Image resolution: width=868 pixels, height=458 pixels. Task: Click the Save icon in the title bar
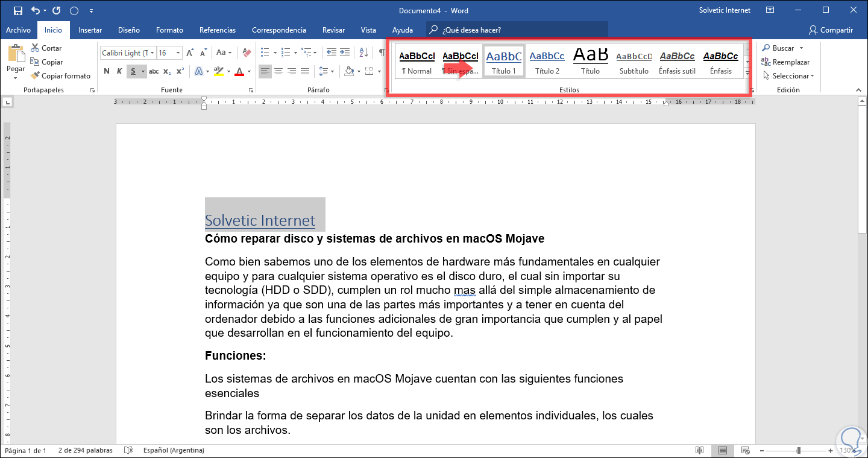tap(17, 10)
